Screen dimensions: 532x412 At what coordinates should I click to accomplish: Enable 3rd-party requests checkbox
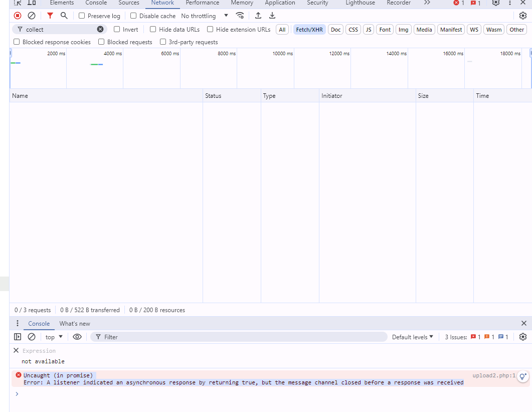[x=163, y=42]
